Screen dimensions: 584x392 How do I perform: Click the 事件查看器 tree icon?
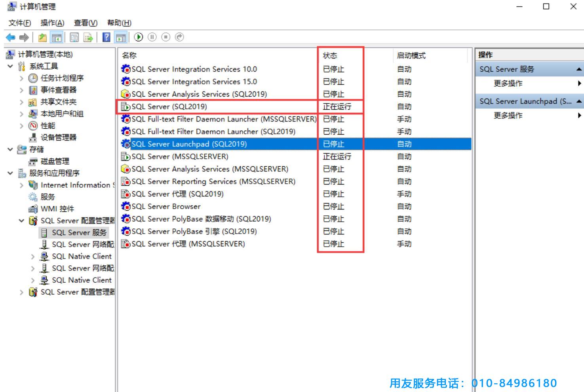point(33,90)
